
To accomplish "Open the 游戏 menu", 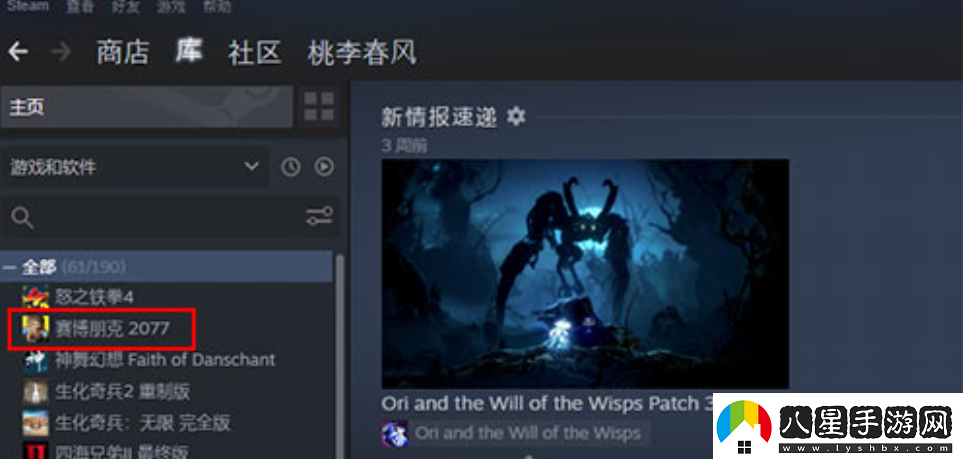I will point(170,7).
